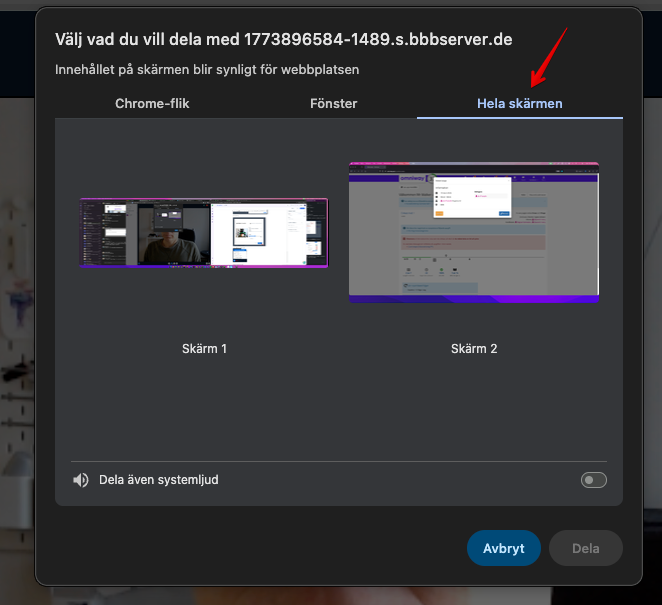Click the divider line above system audio
Viewport: 662px width, 605px height.
click(339, 461)
